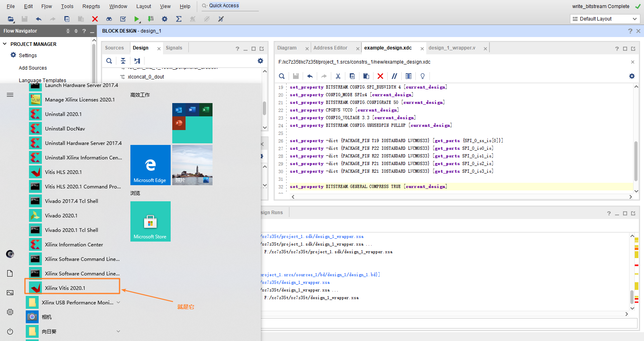Open Microsoft Store tile

point(151,221)
